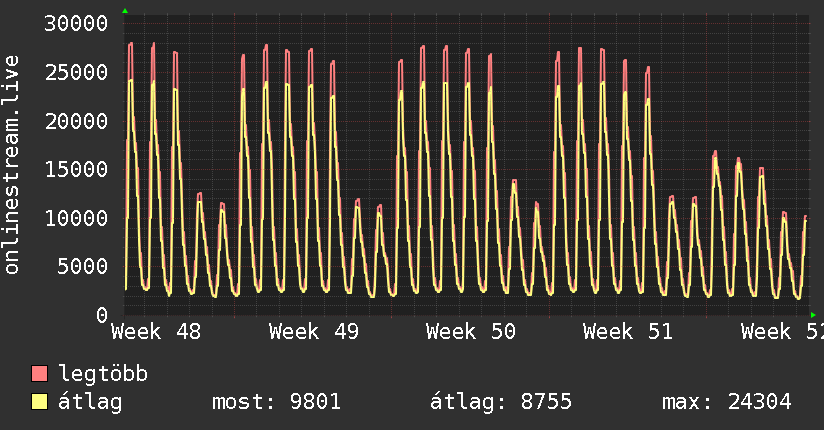This screenshot has height=430, width=824.
Task: Click the 20000 y-axis value
Action: [x=76, y=121]
